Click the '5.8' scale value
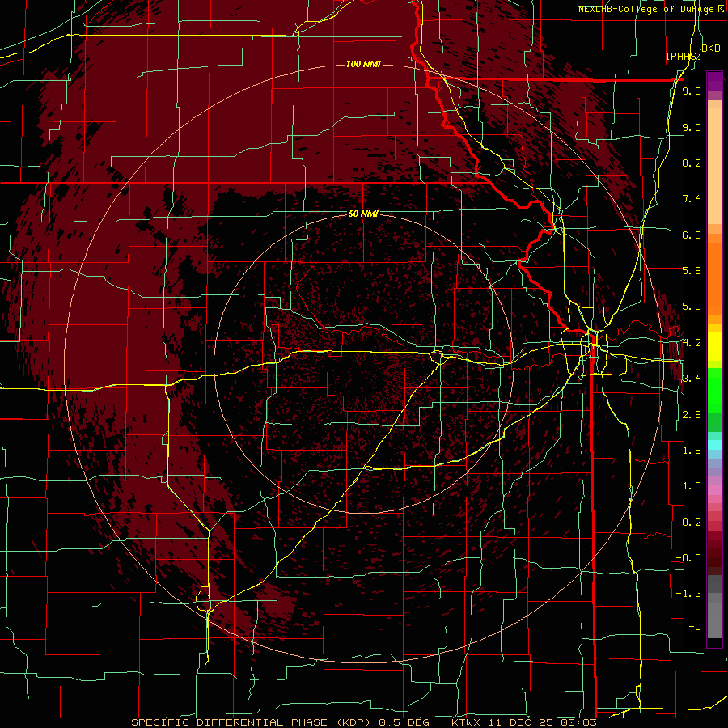This screenshot has width=728, height=728. (x=692, y=271)
